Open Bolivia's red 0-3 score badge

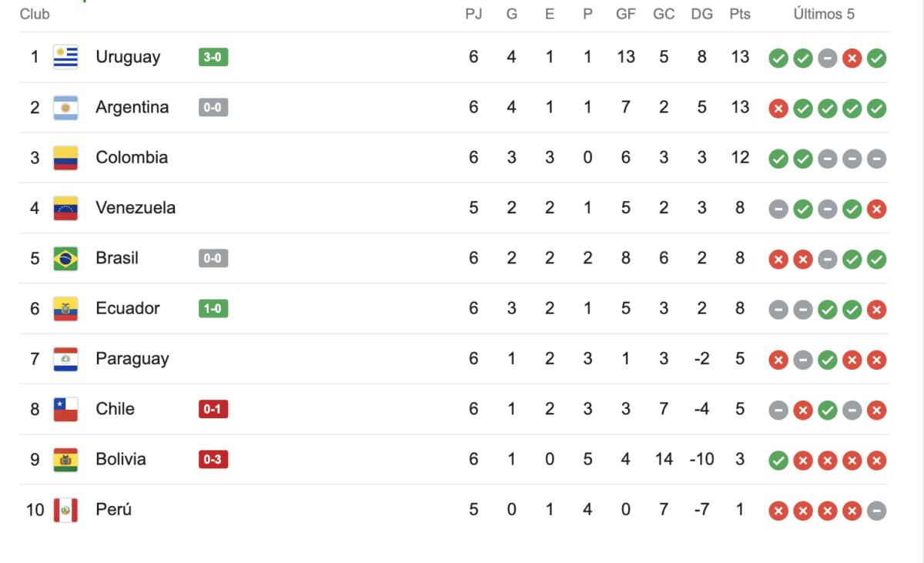pyautogui.click(x=213, y=460)
